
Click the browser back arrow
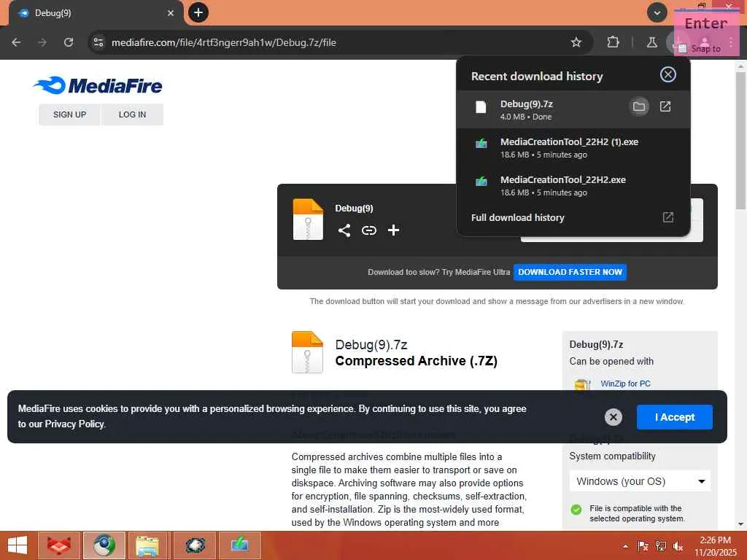pos(16,42)
